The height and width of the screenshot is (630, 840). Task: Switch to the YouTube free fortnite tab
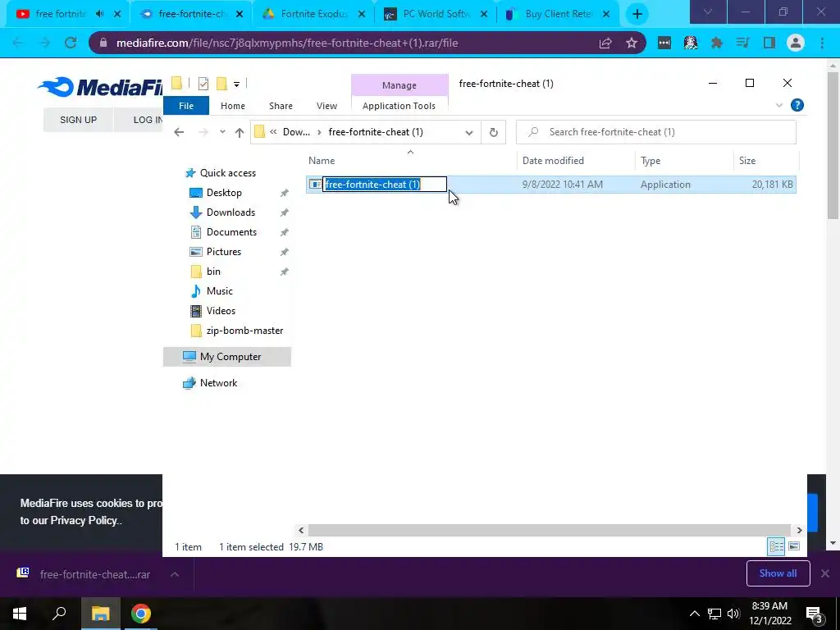click(59, 14)
